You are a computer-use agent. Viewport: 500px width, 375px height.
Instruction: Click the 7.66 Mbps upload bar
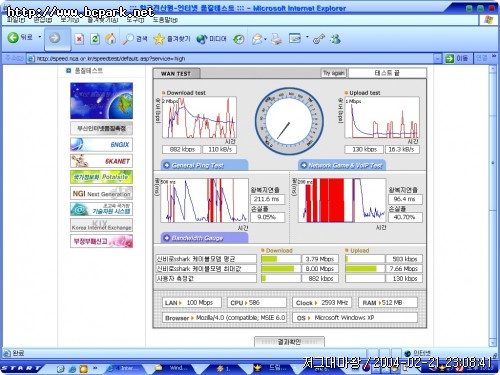[365, 269]
